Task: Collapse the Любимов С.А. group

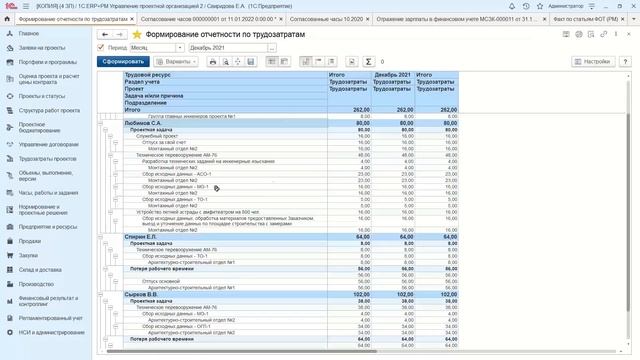Action: 100,123
